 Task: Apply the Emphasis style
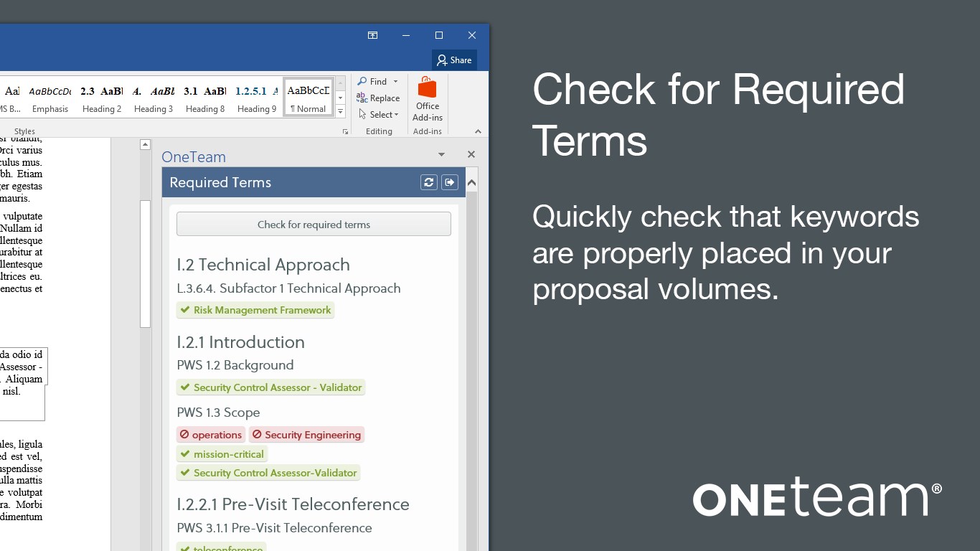[50, 98]
